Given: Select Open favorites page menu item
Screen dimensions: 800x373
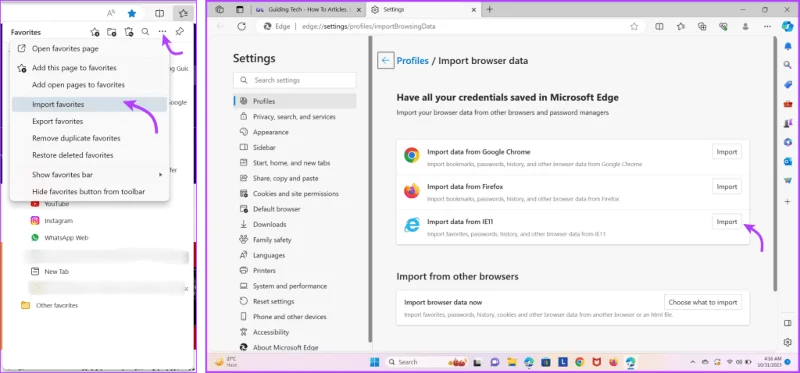Looking at the screenshot, I should (90, 49).
